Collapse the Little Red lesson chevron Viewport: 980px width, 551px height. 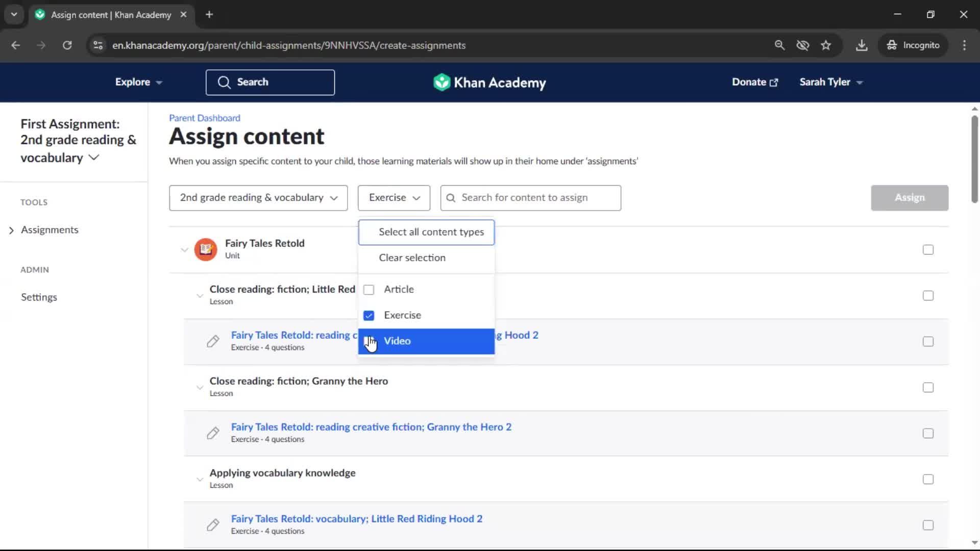click(x=200, y=296)
